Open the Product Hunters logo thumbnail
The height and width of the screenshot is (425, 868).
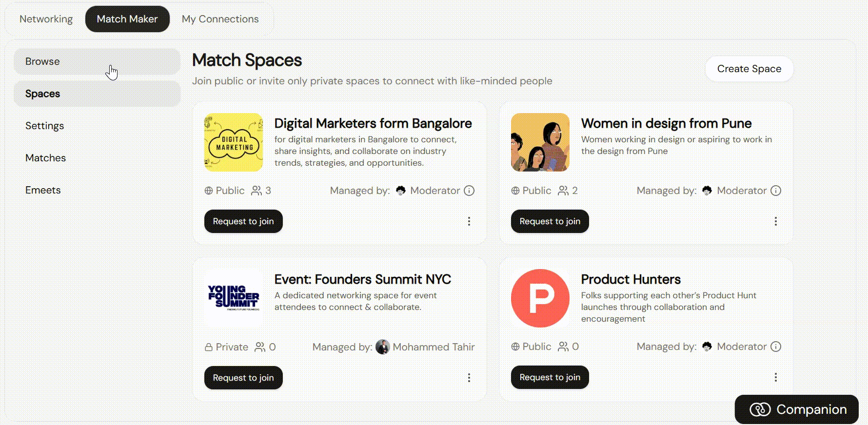click(x=540, y=298)
